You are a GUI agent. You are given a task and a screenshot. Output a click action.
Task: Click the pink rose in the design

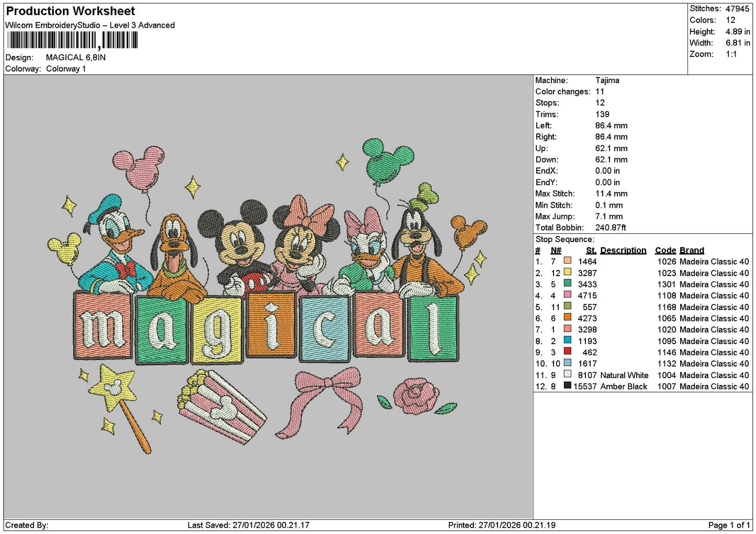tap(416, 397)
